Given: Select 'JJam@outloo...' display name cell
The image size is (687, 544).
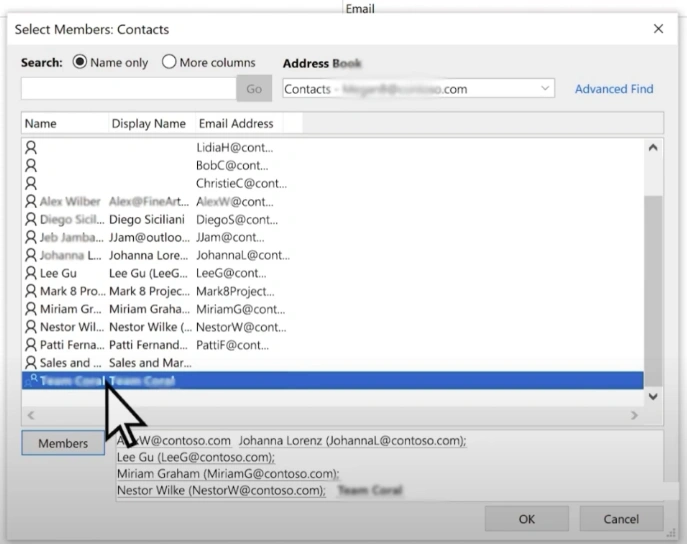Looking at the screenshot, I should tap(149, 237).
